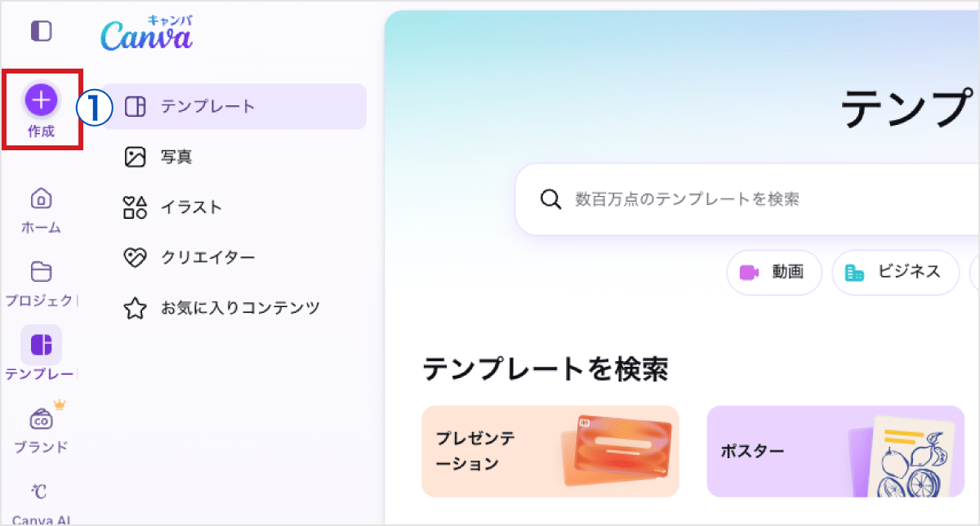Open the クリエイター heart icon
This screenshot has height=526, width=980.
click(135, 257)
